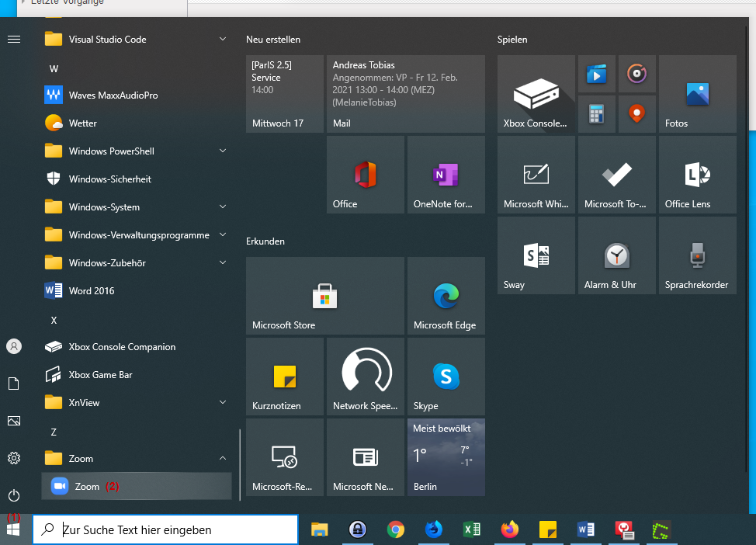The height and width of the screenshot is (545, 756).
Task: Open Word 2016 from the app list
Action: point(91,291)
